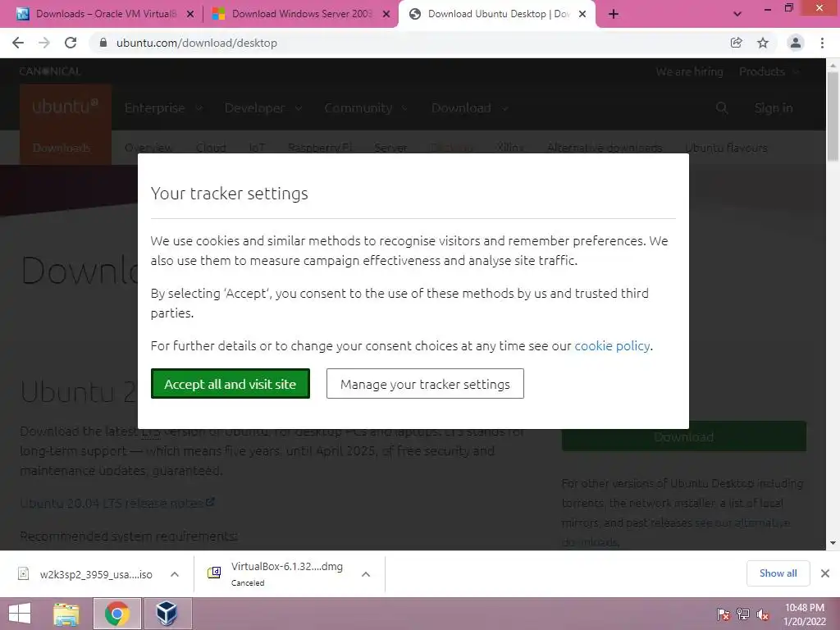Click the Chrome taskbar icon
This screenshot has height=630, width=840.
117,614
